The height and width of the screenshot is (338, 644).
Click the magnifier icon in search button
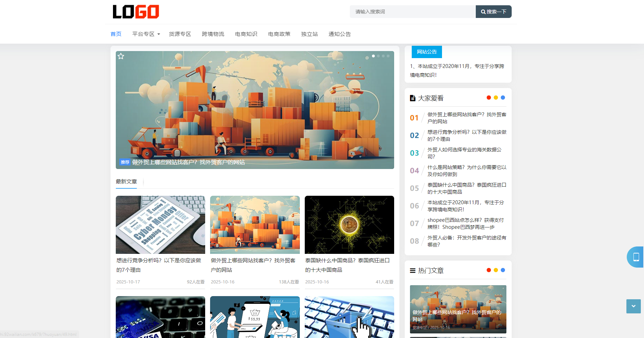(484, 12)
